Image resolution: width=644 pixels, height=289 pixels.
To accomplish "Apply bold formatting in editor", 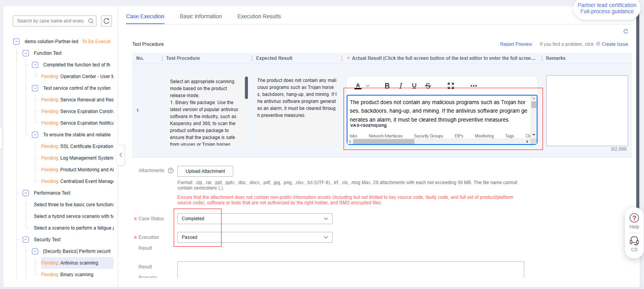I will (387, 86).
